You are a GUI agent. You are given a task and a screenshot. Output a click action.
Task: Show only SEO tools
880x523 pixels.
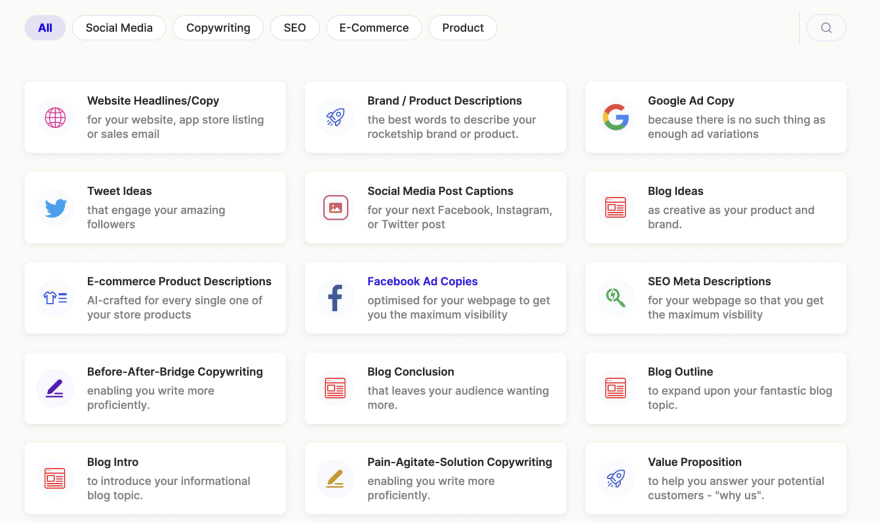point(295,27)
